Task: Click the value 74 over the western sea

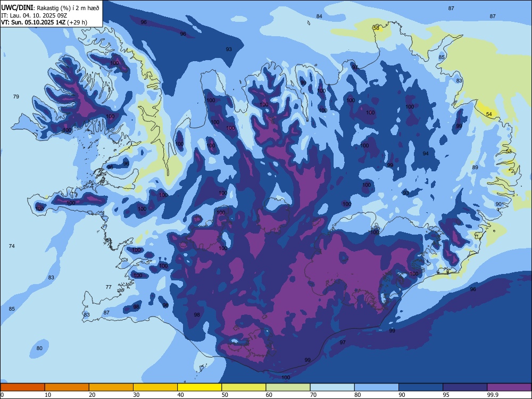Action: [x=12, y=246]
